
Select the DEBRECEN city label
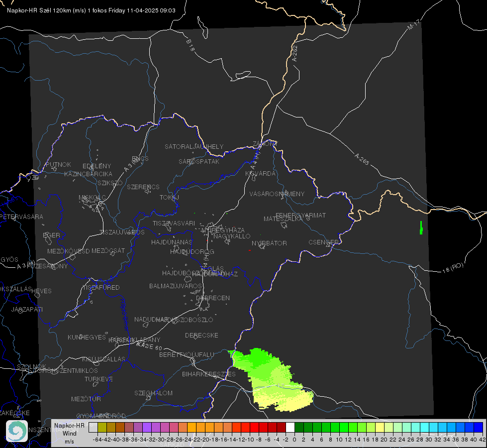pos(213,298)
